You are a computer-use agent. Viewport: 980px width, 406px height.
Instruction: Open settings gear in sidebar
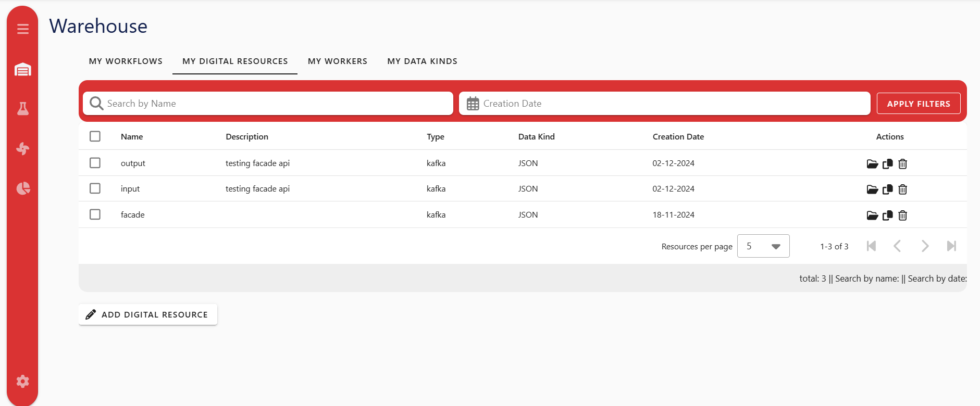coord(22,382)
